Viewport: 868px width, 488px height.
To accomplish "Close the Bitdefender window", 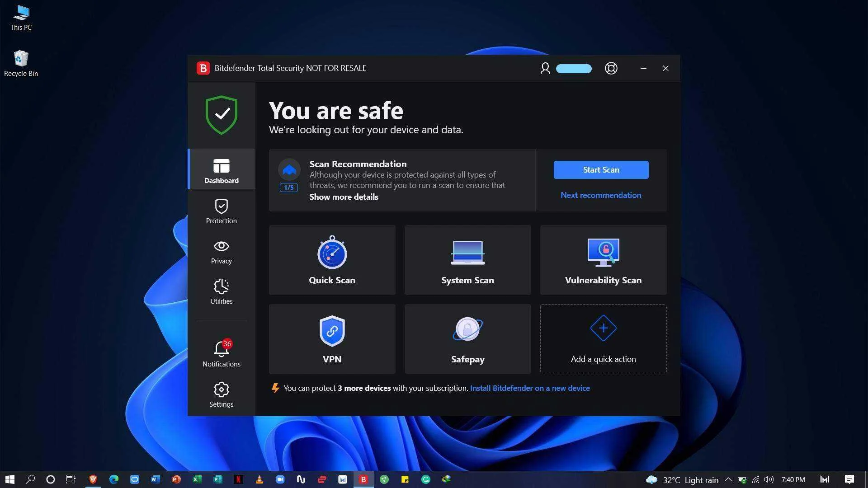I will point(665,68).
